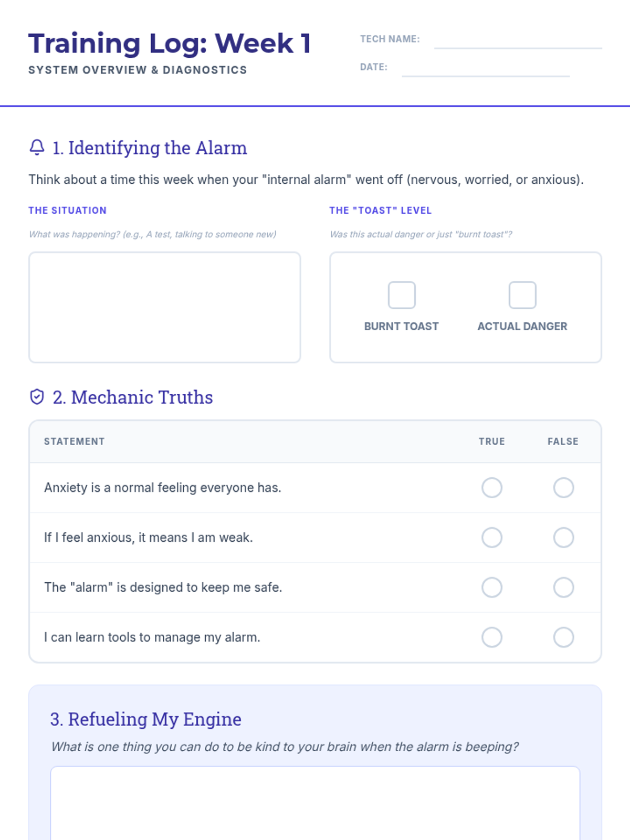This screenshot has height=840, width=630.
Task: Click the Training Log: Week 1 title
Action: click(x=170, y=44)
